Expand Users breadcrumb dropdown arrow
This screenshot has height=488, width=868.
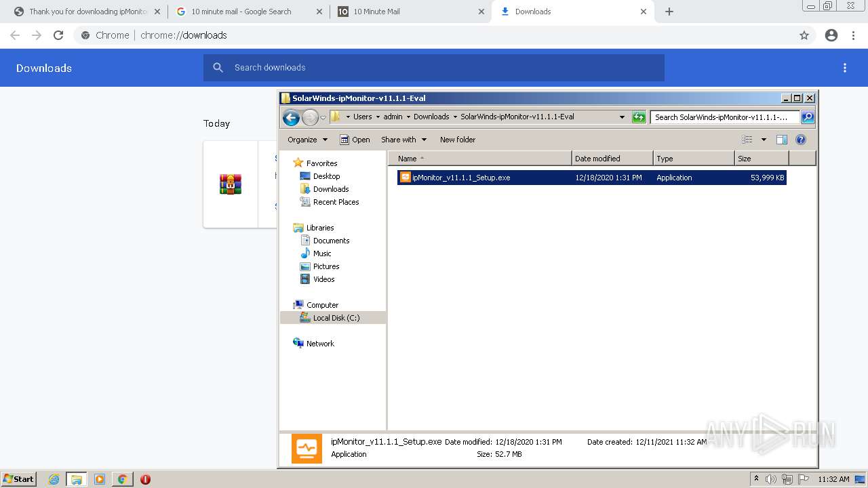pyautogui.click(x=378, y=117)
